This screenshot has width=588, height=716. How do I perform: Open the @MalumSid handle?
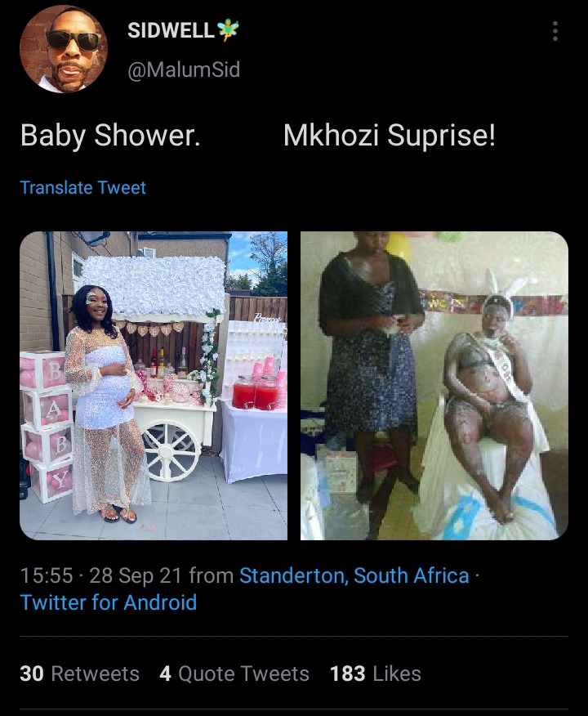click(x=184, y=69)
